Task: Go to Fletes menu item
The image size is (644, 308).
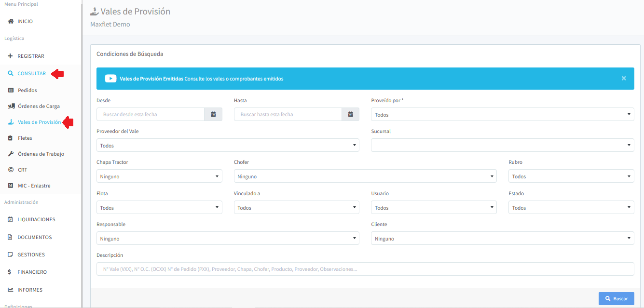Action: 25,138
